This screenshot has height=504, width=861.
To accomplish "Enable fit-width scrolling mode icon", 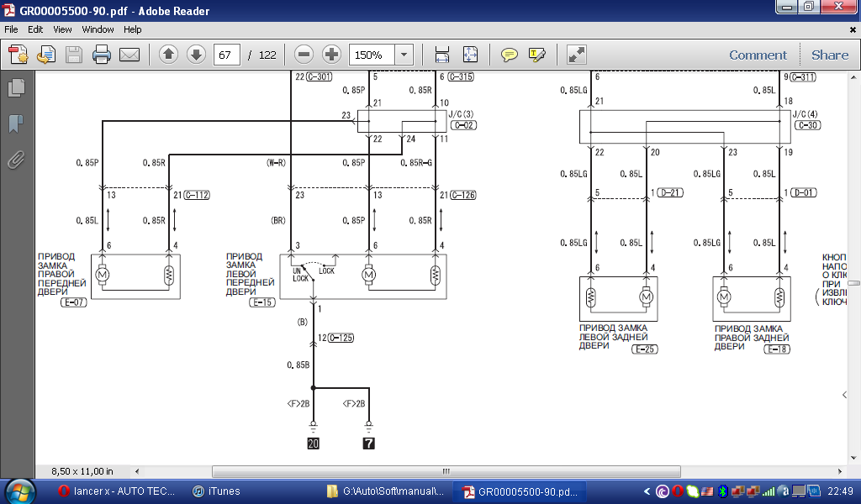I will coord(442,55).
